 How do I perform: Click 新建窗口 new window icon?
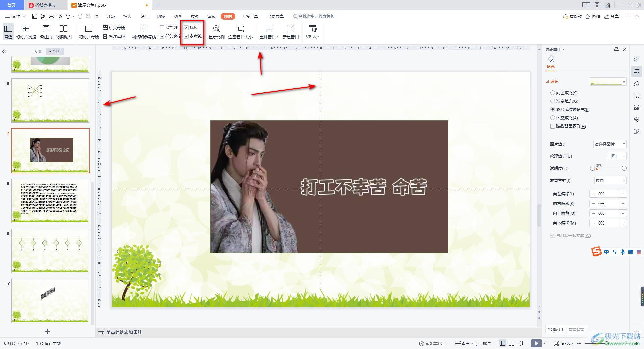(x=290, y=32)
